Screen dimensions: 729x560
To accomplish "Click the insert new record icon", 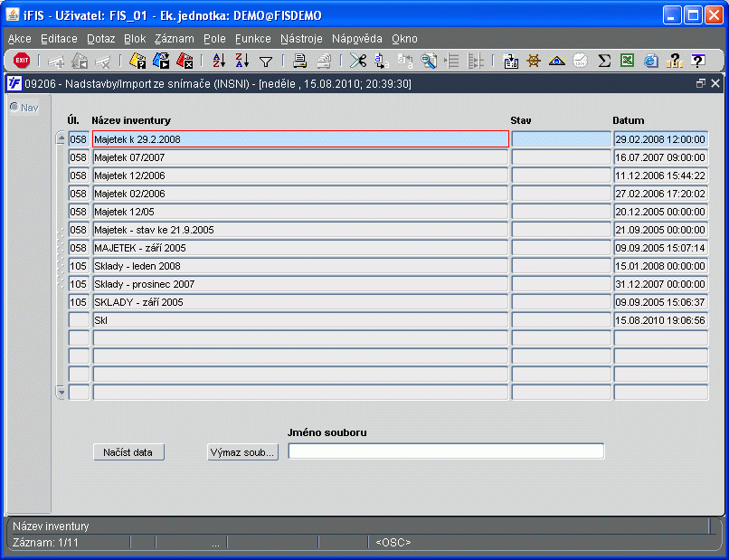I will (x=56, y=61).
